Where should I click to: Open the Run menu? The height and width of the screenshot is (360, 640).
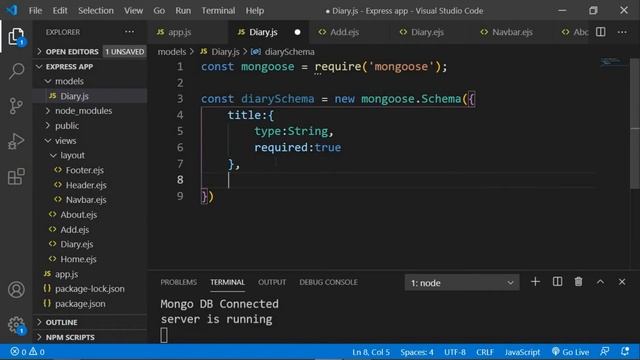coord(183,11)
